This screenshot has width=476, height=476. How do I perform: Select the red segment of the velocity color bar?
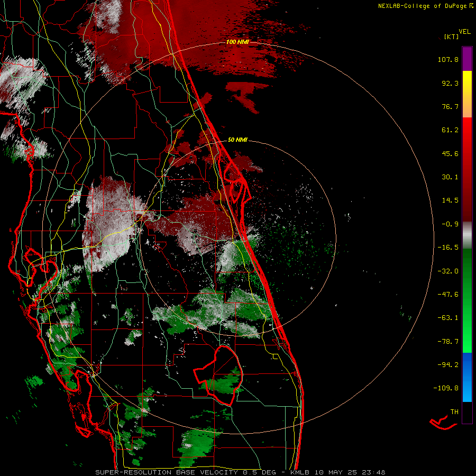point(467,169)
